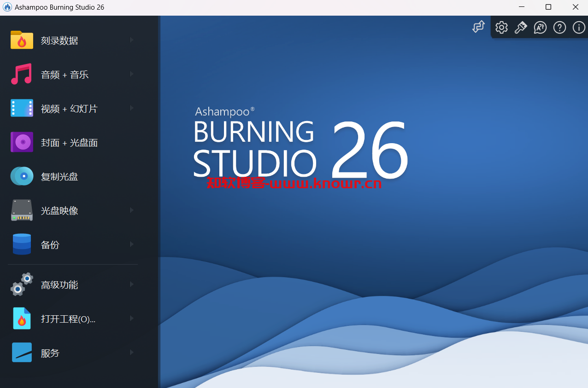Open help with the question mark icon
Screen dimensions: 588x388
(x=559, y=28)
